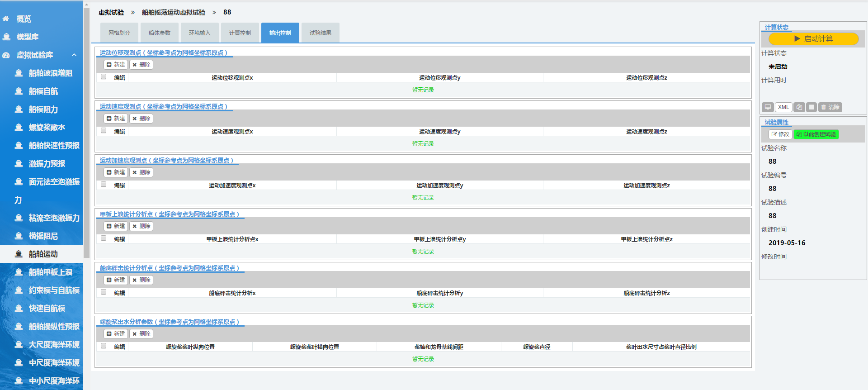Click the home icon beside 概览
868x390 pixels.
click(x=6, y=19)
